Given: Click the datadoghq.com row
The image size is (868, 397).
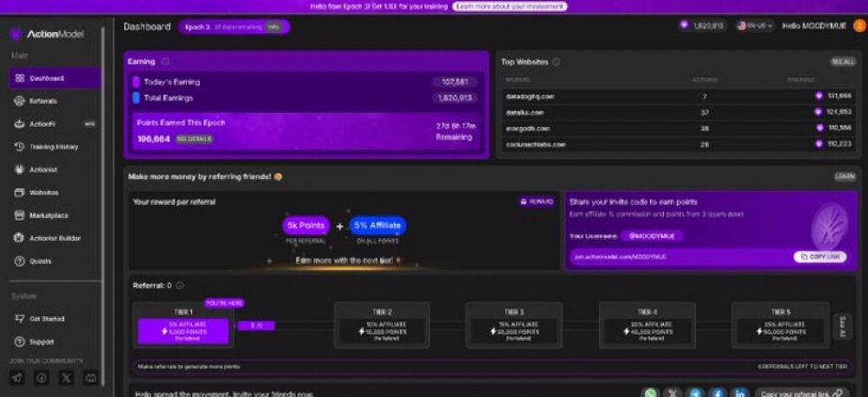Looking at the screenshot, I should point(679,96).
